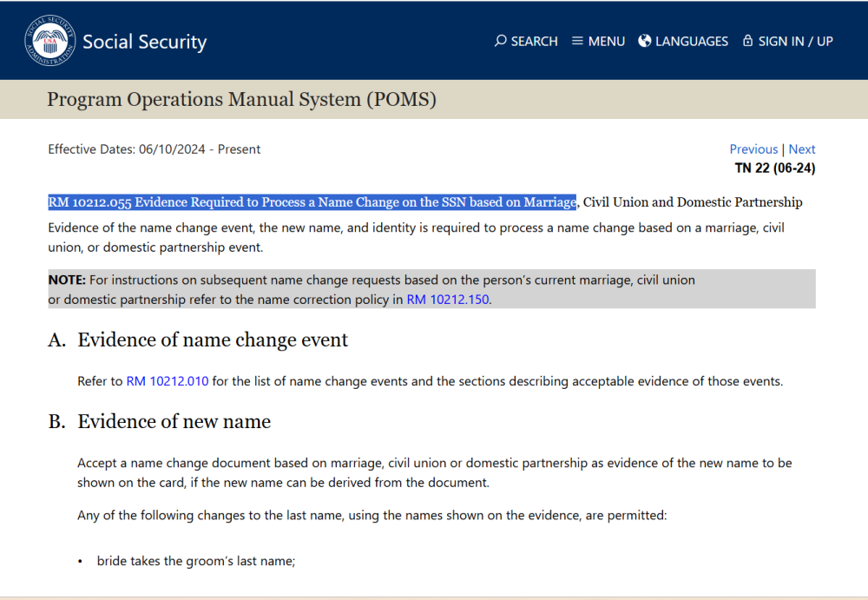Click the globe icon for languages

(x=645, y=41)
